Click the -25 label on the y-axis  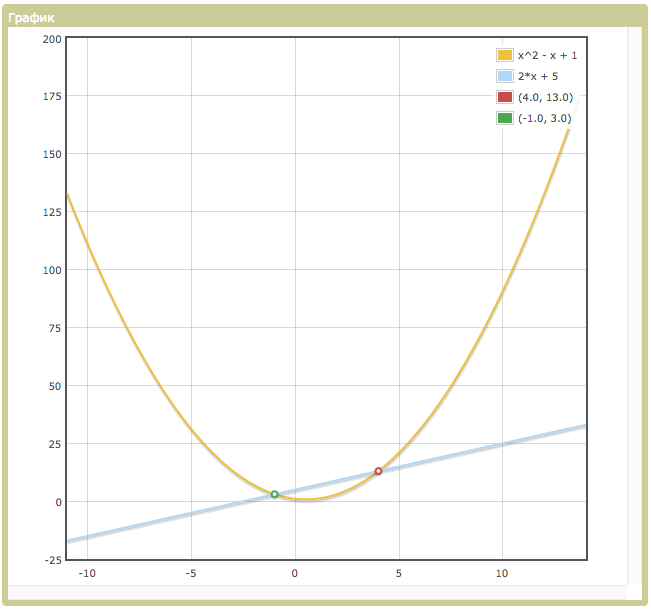(52, 559)
